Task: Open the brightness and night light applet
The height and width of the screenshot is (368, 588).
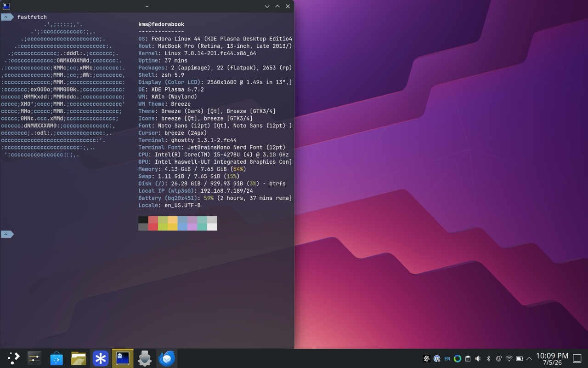Action: tap(498, 359)
